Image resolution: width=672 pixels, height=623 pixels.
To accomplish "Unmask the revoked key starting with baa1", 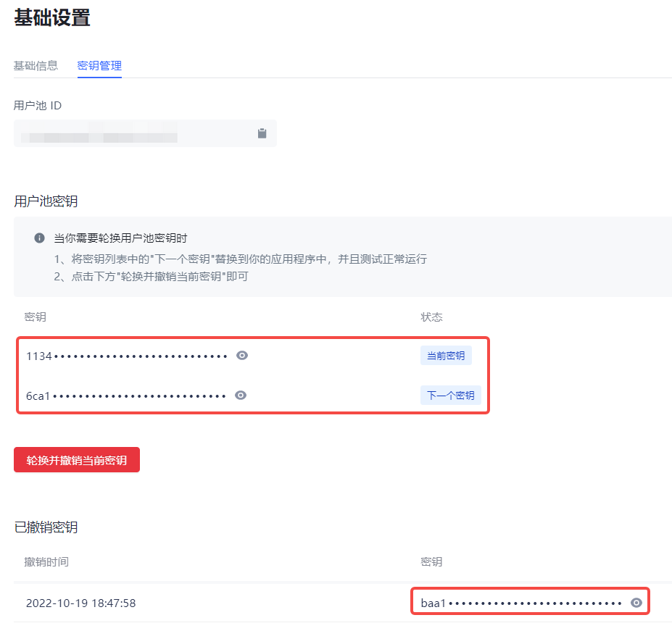I will pos(636,602).
